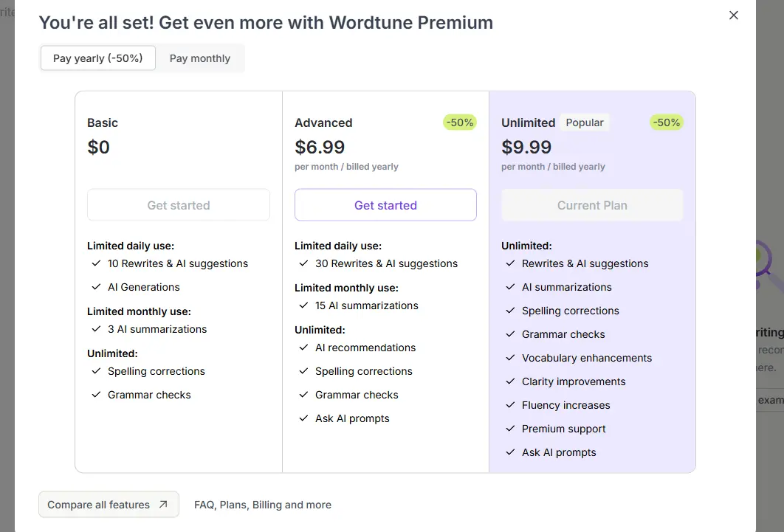Close the Wordtune Premium dialog
784x532 pixels.
[734, 15]
